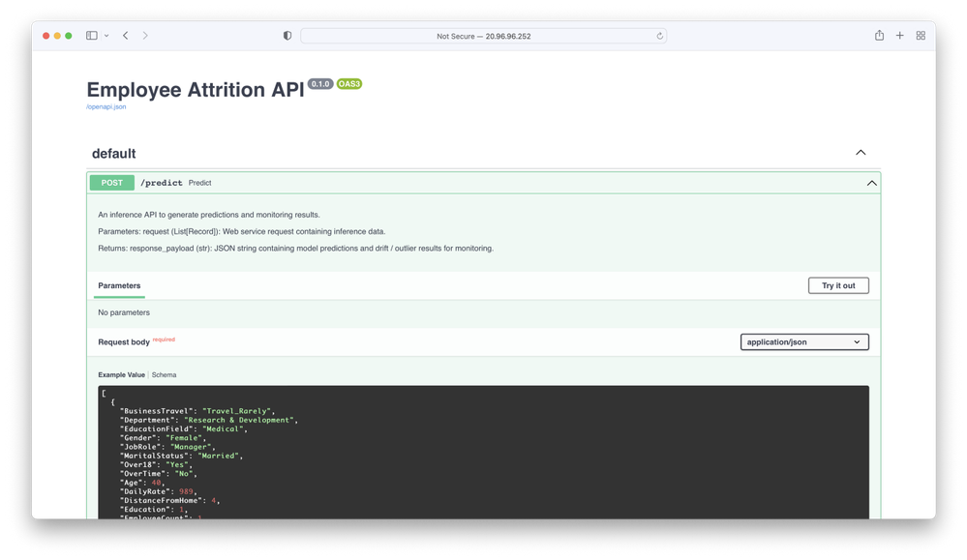This screenshot has height=560, width=967.
Task: Click the inference API description sentence
Action: point(209,215)
